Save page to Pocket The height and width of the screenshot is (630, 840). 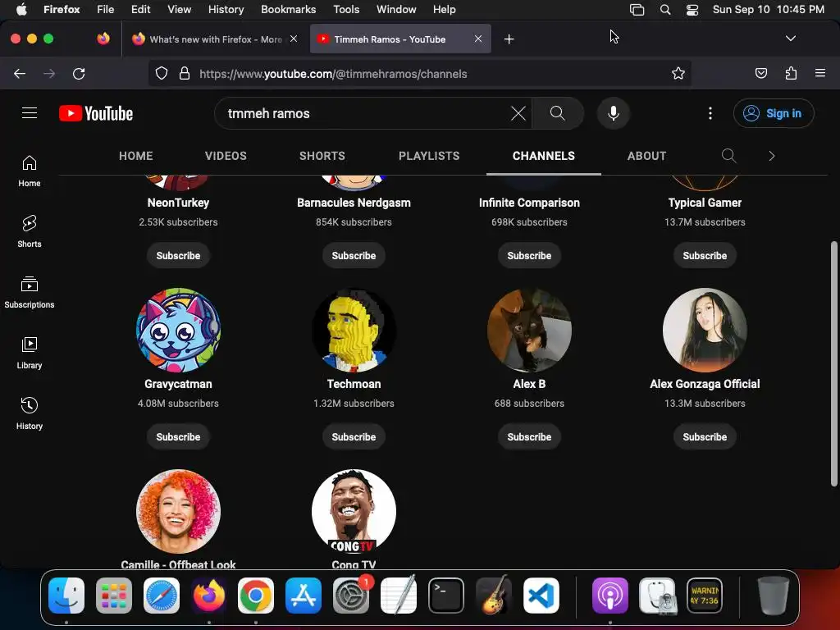(x=760, y=73)
